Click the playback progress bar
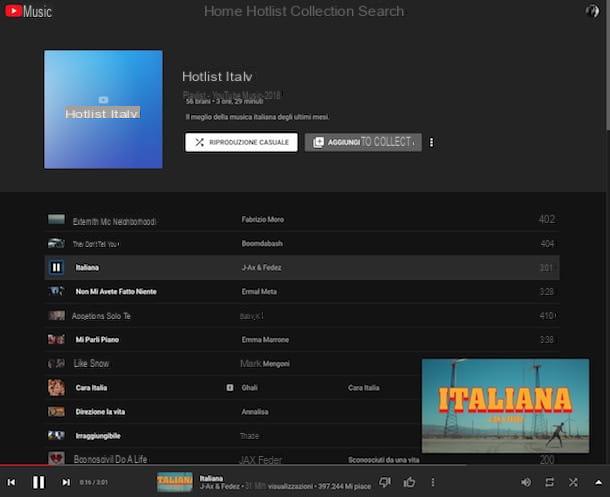The width and height of the screenshot is (610, 497). (x=305, y=465)
